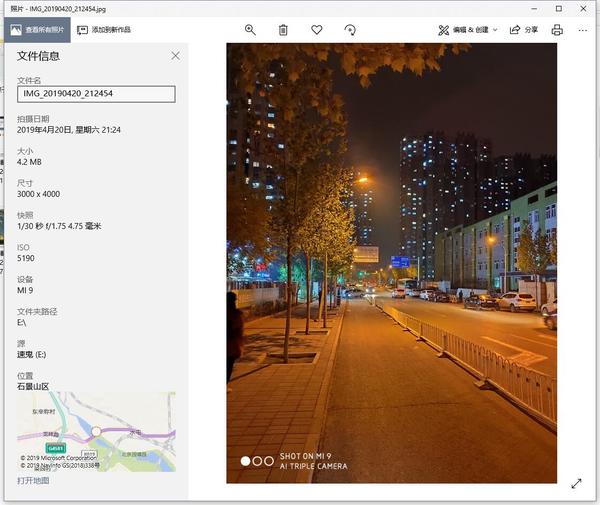
Task: Add photo to favorites with heart icon
Action: point(316,29)
